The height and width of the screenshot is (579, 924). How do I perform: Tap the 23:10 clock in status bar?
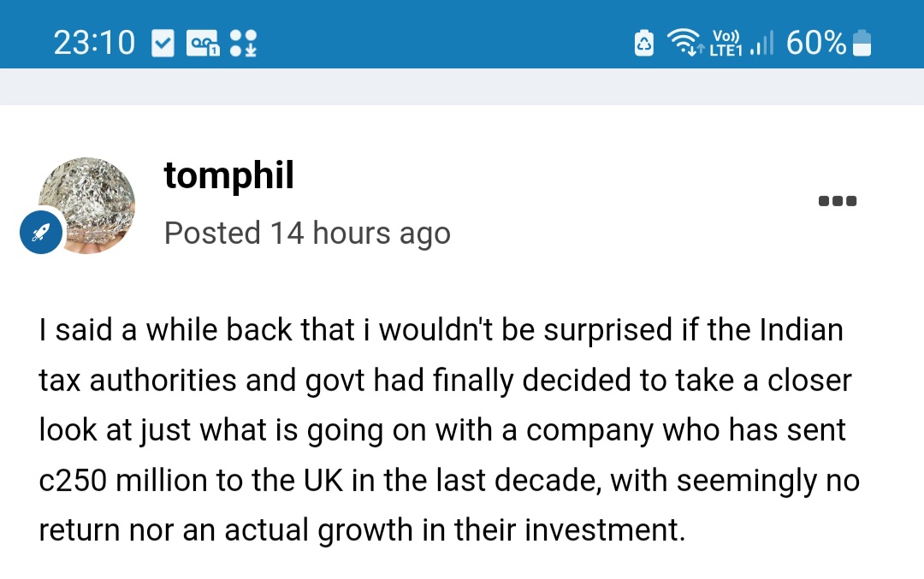pyautogui.click(x=94, y=43)
